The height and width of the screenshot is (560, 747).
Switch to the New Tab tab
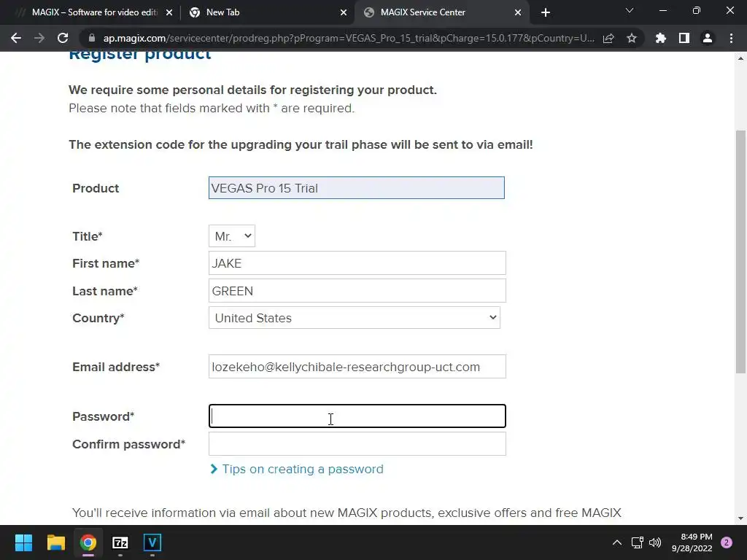268,12
